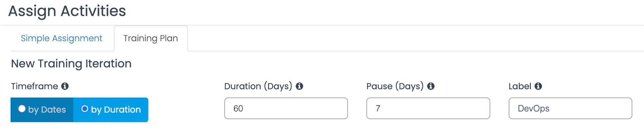Open the Training Plan tab
The image size is (644, 128).
[151, 38]
